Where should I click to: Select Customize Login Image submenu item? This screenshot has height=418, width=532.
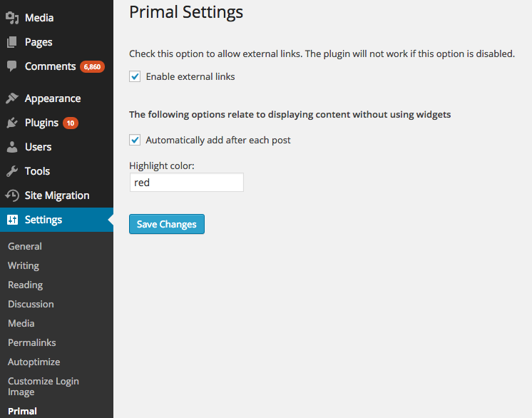[x=44, y=386]
